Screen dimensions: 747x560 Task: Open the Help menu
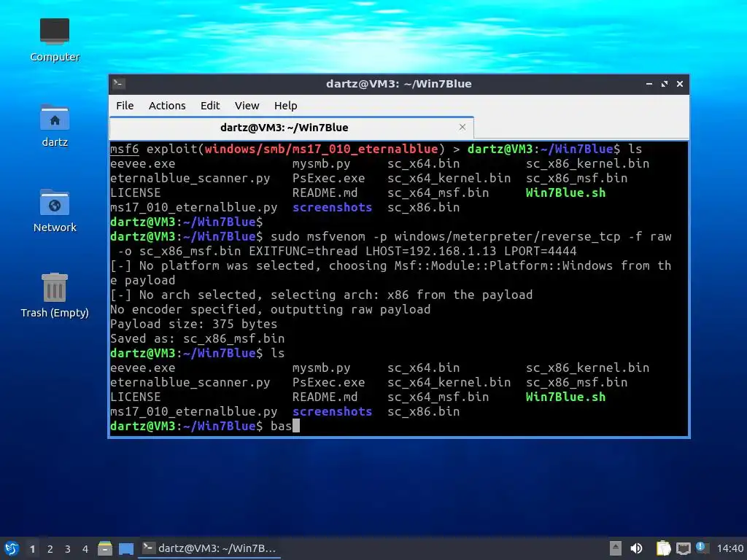285,106
